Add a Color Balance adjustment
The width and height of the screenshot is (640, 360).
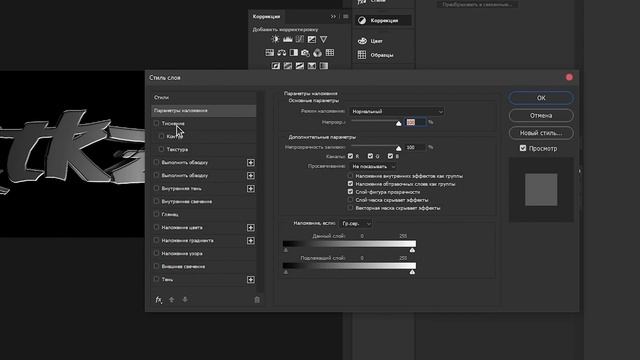(x=282, y=53)
